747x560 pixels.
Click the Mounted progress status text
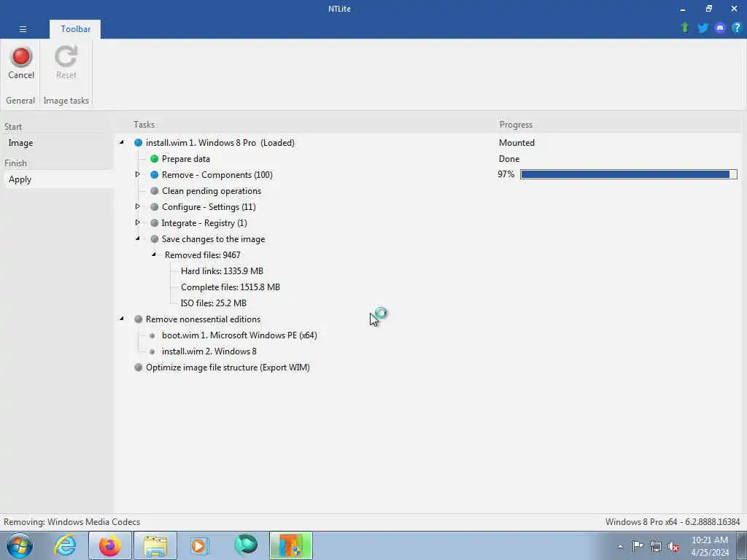pos(516,143)
